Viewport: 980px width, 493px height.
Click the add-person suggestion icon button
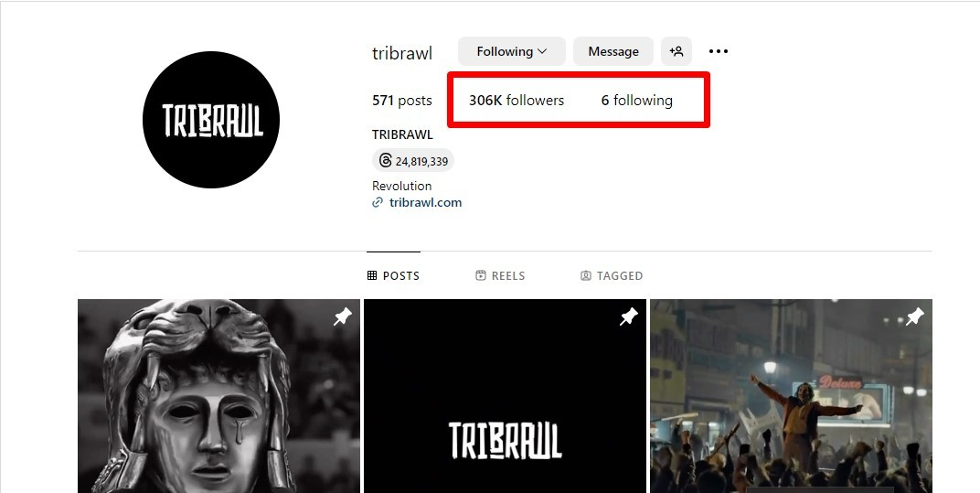click(x=676, y=51)
